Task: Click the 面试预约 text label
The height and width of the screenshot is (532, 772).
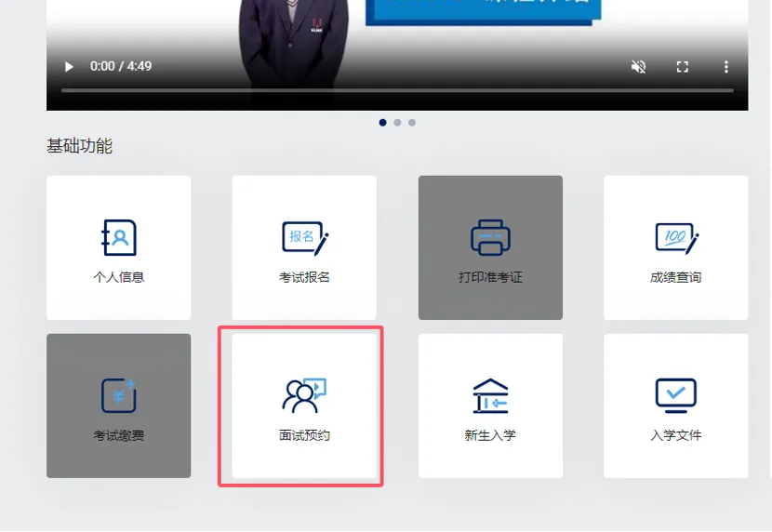Action: pyautogui.click(x=304, y=435)
